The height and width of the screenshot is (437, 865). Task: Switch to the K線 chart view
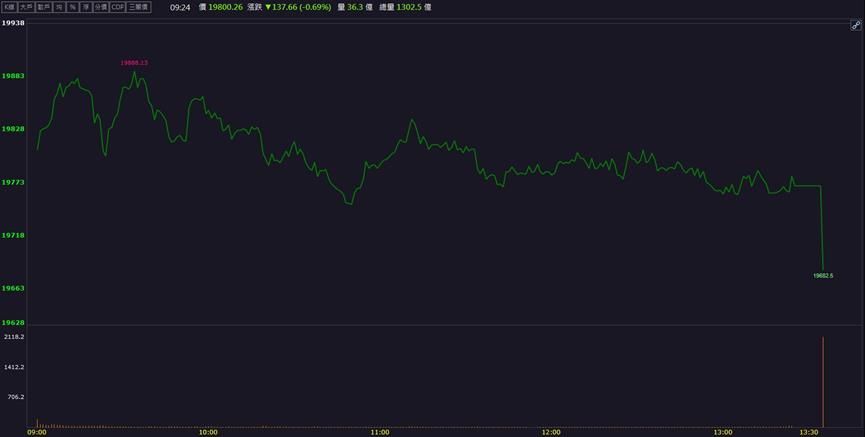pos(9,7)
